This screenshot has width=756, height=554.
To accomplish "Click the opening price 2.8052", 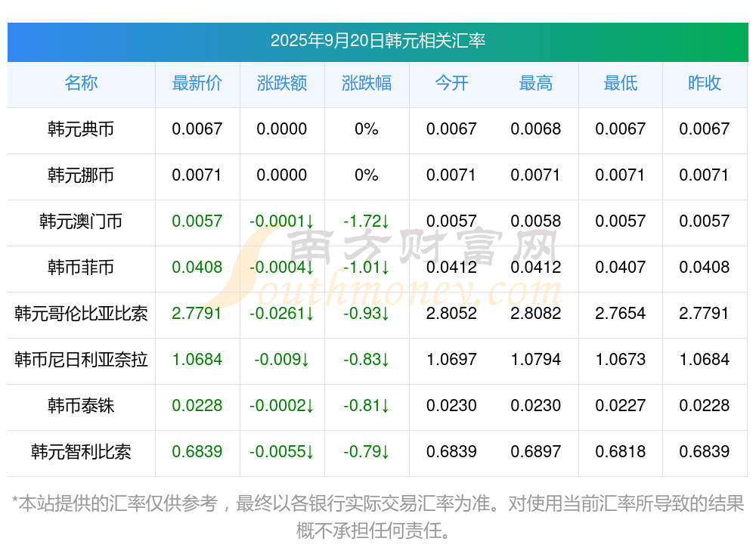I will pyautogui.click(x=451, y=314).
